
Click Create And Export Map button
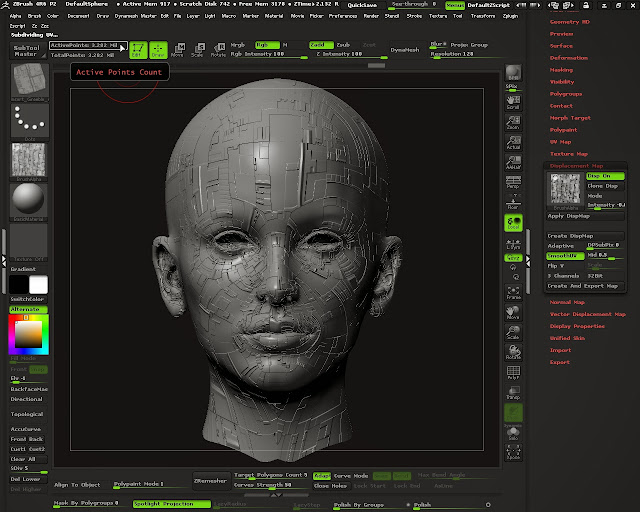[x=583, y=286]
